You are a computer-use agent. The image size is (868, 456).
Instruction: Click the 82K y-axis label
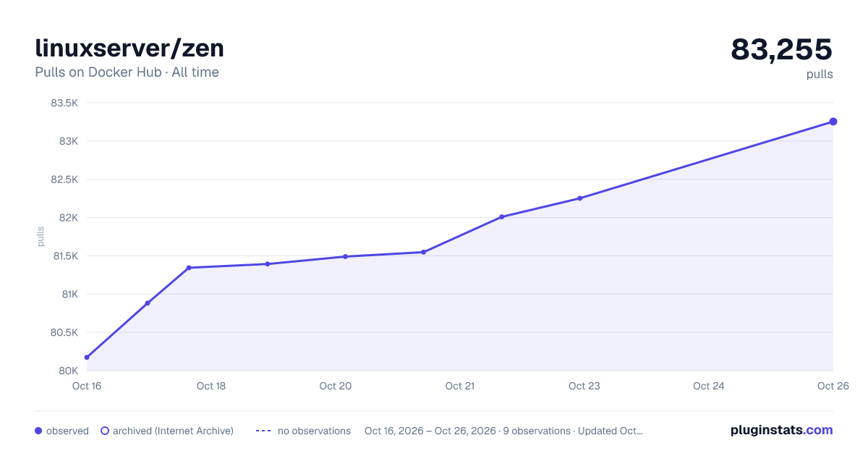[69, 218]
